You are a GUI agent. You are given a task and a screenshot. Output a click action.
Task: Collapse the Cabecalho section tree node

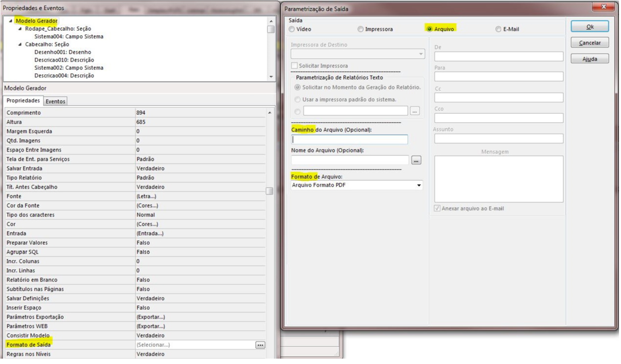[x=20, y=44]
